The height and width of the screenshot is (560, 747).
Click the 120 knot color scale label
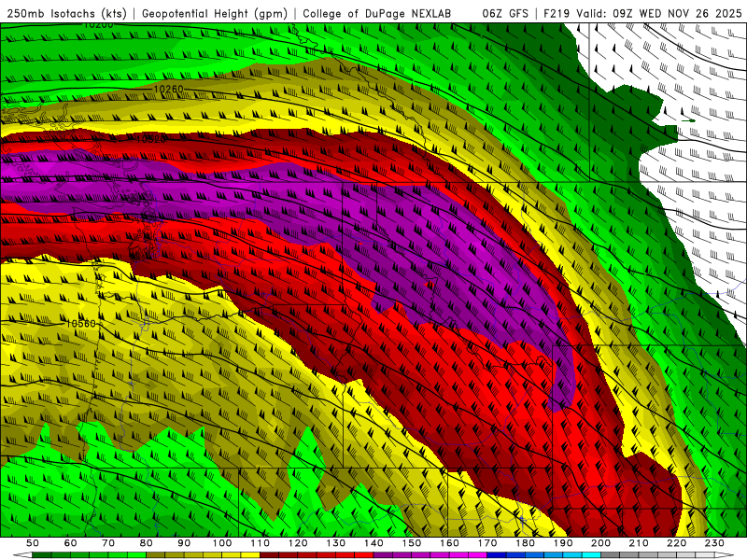tap(298, 543)
